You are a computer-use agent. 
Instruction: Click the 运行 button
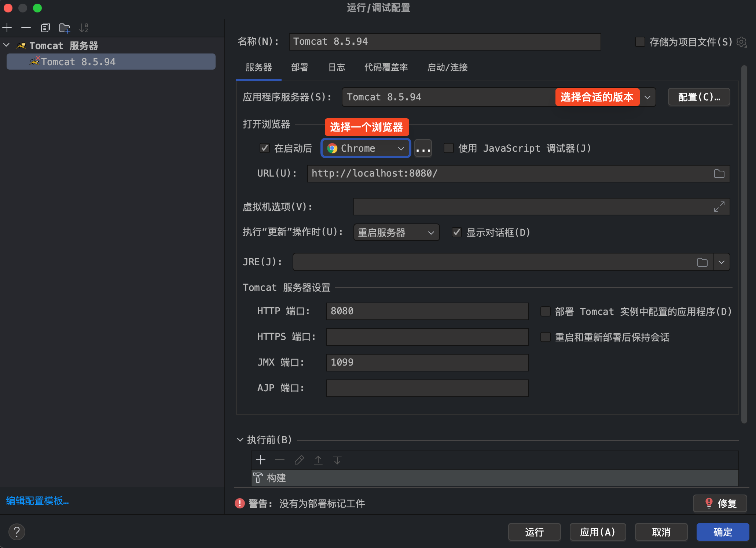click(x=535, y=532)
